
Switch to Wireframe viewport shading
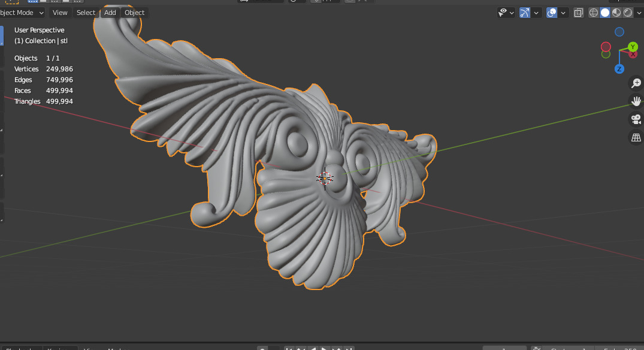click(594, 13)
